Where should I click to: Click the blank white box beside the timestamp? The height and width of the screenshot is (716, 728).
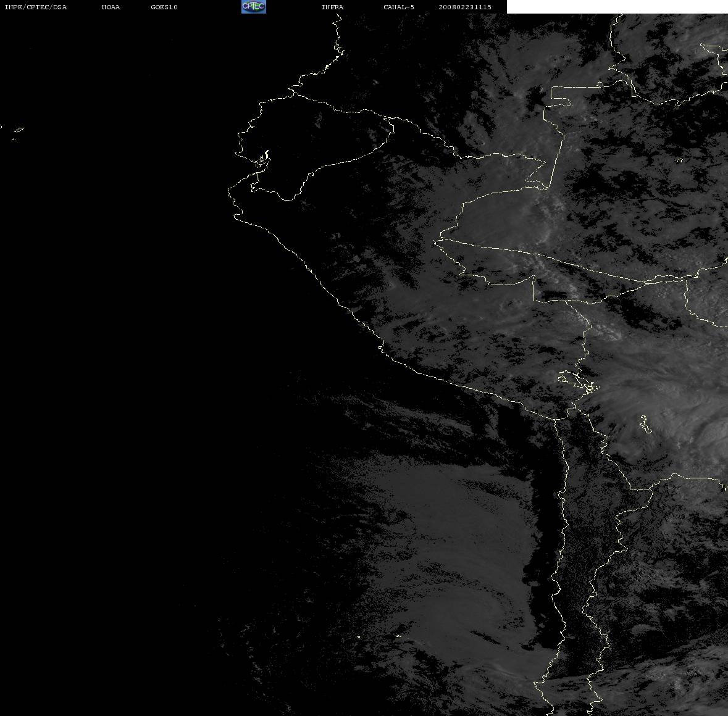point(617,7)
